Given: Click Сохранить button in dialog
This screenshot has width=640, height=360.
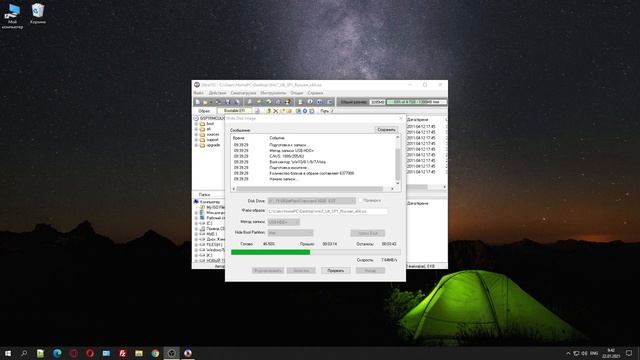Looking at the screenshot, I should tap(387, 129).
